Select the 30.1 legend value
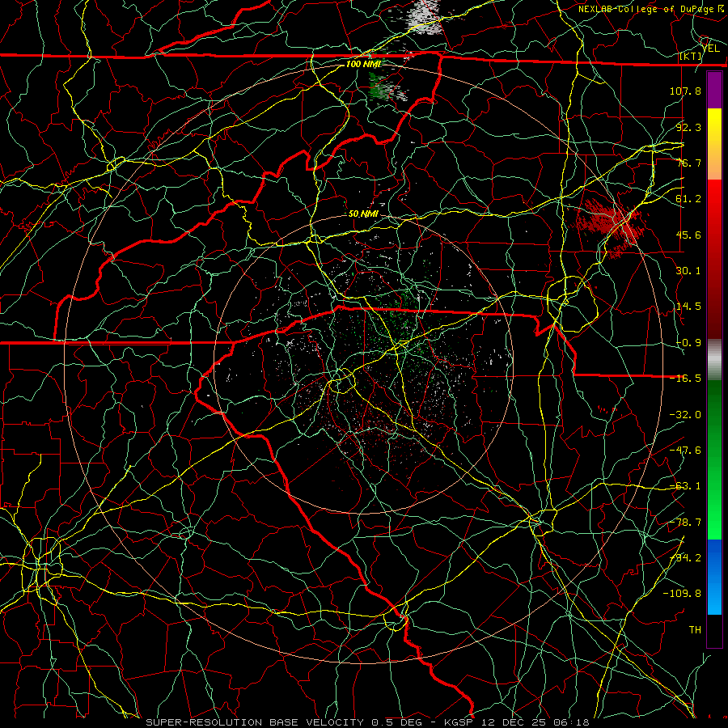The width and height of the screenshot is (728, 728). coord(688,271)
